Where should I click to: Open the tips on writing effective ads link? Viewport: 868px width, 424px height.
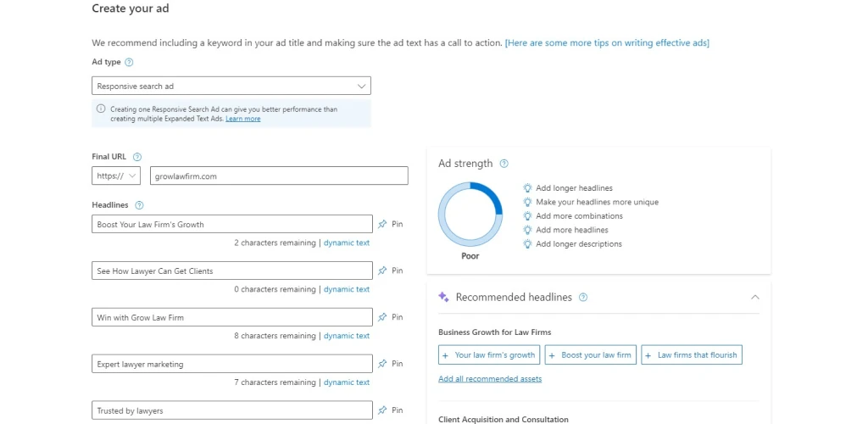pyautogui.click(x=607, y=42)
